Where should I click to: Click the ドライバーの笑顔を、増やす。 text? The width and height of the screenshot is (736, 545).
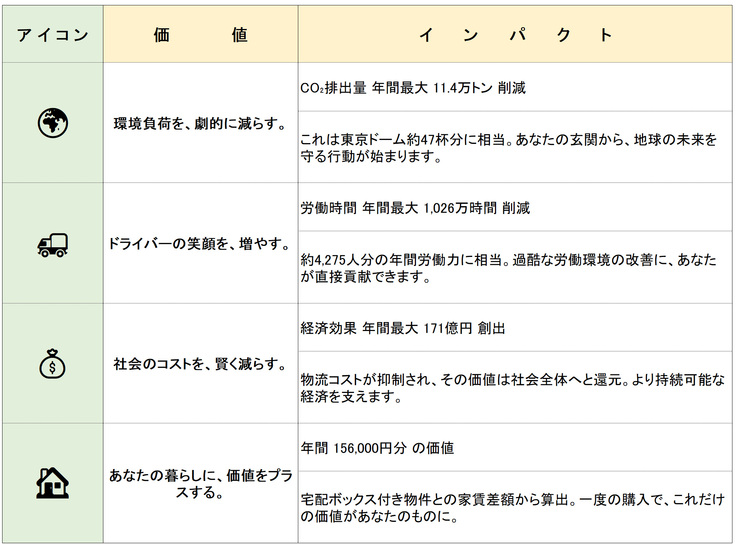coord(200,244)
